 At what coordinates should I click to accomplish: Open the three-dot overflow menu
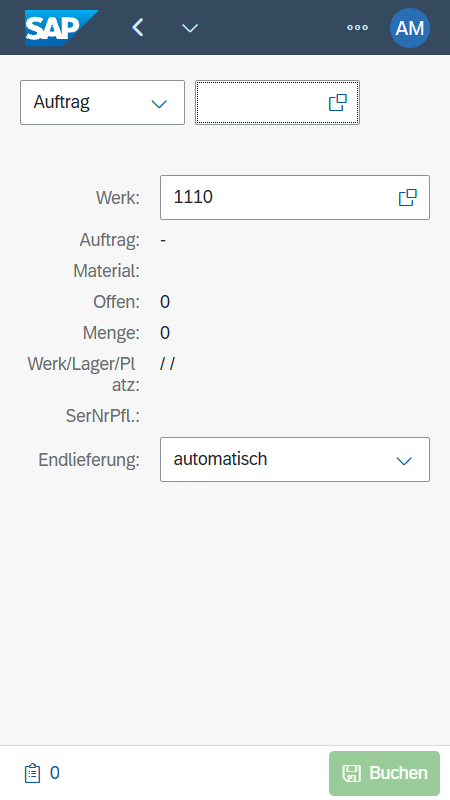coord(357,28)
